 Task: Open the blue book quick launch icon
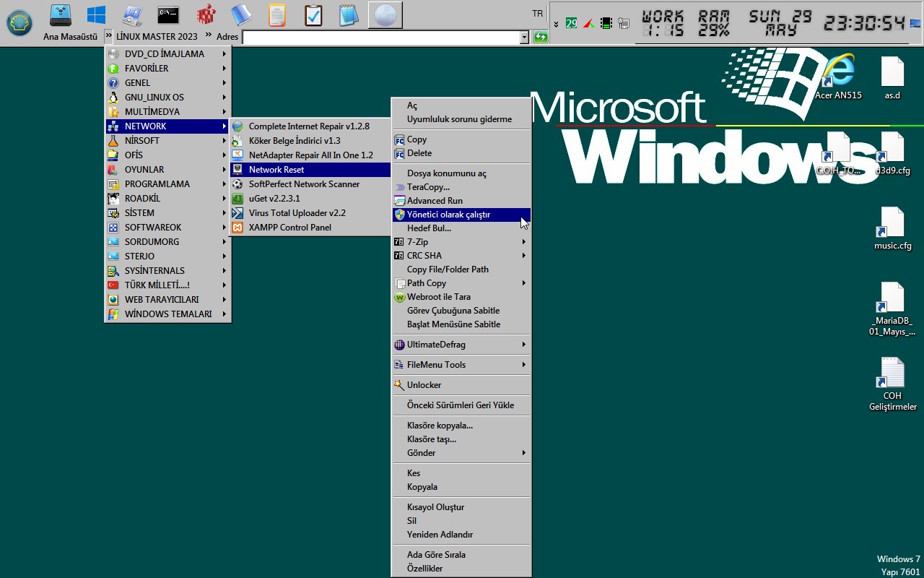(x=241, y=14)
